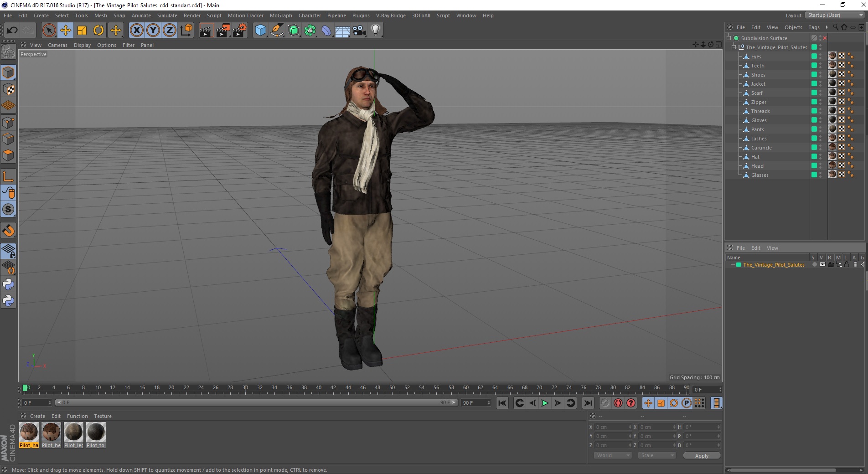Activate the Move tool icon
This screenshot has width=868, height=474.
point(66,31)
